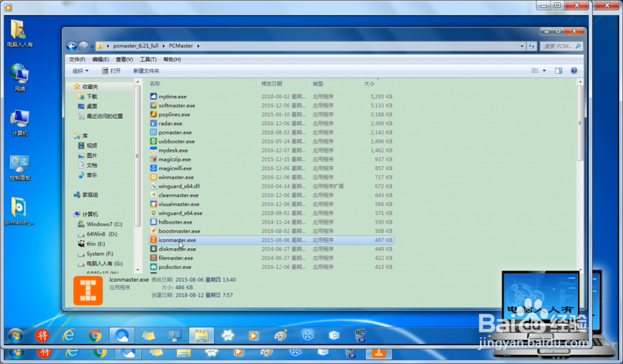This screenshot has width=623, height=364.
Task: Open the 编辑(E) menu
Action: tap(100, 59)
